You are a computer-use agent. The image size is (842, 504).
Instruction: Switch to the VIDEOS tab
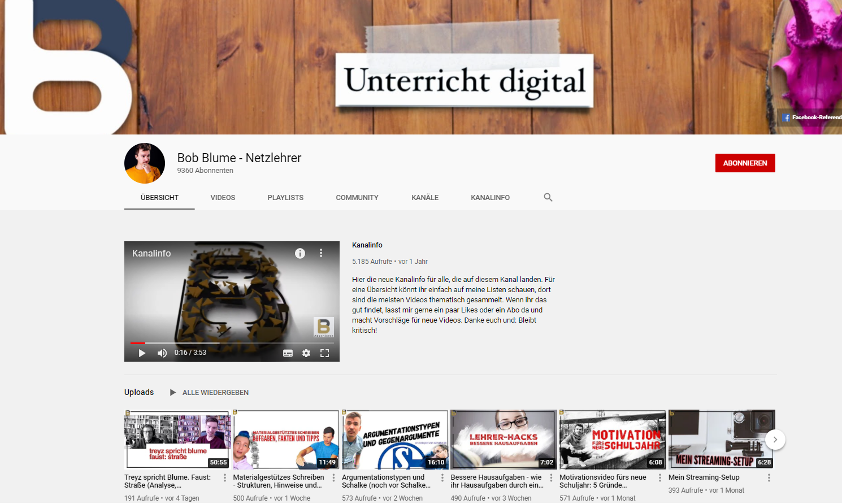223,197
